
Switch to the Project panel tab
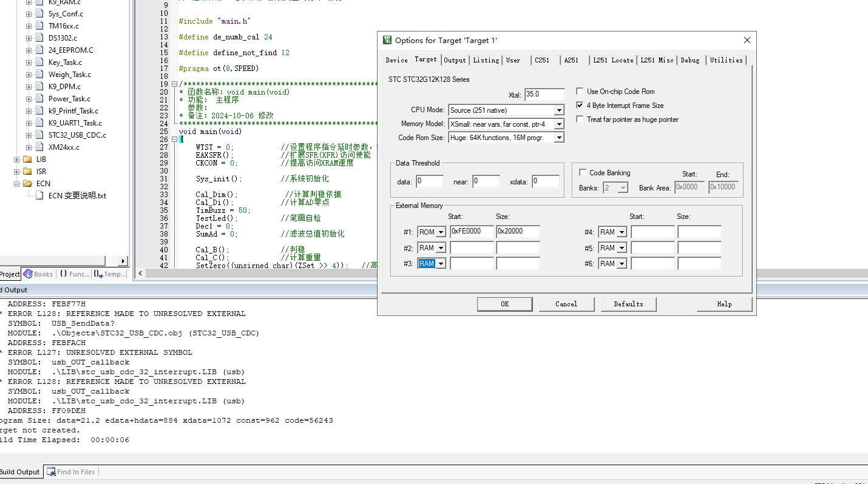pos(10,274)
